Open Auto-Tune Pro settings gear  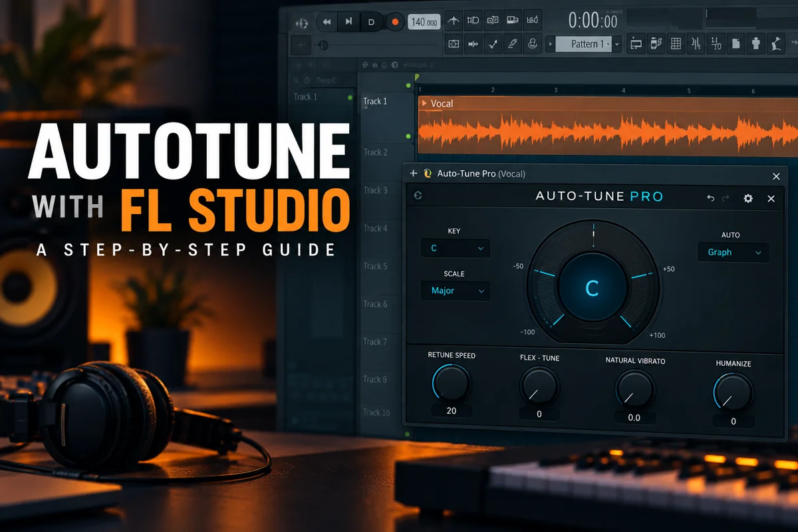pyautogui.click(x=748, y=198)
